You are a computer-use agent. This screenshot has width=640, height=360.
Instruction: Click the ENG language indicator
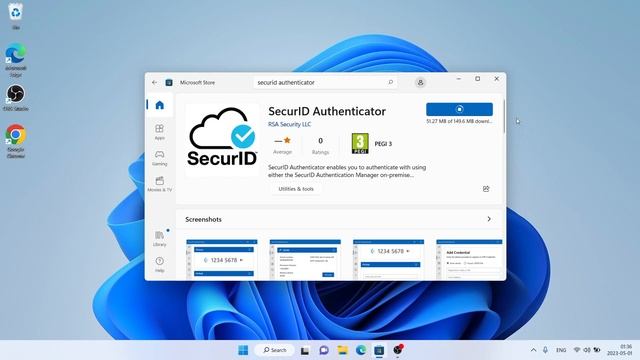(561, 350)
